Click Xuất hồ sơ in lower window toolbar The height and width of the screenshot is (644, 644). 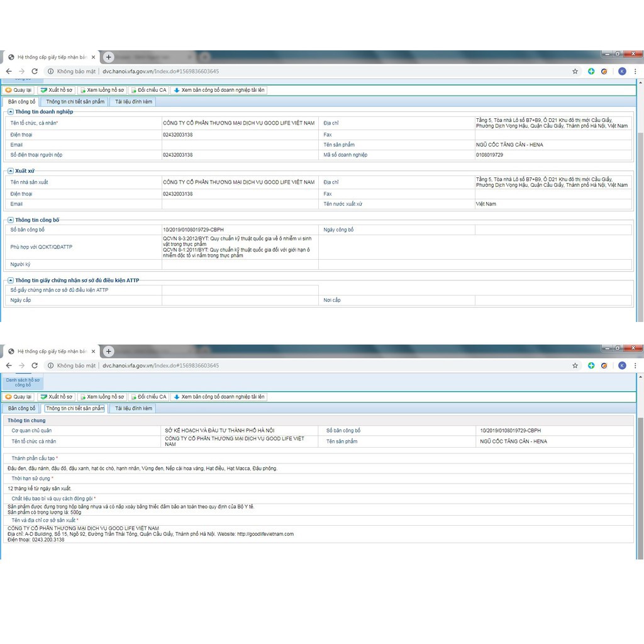tap(57, 397)
